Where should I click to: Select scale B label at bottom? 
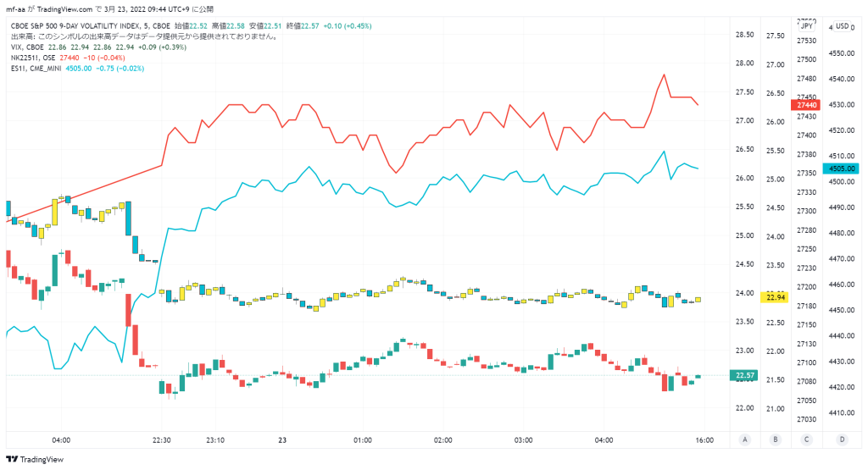[775, 440]
